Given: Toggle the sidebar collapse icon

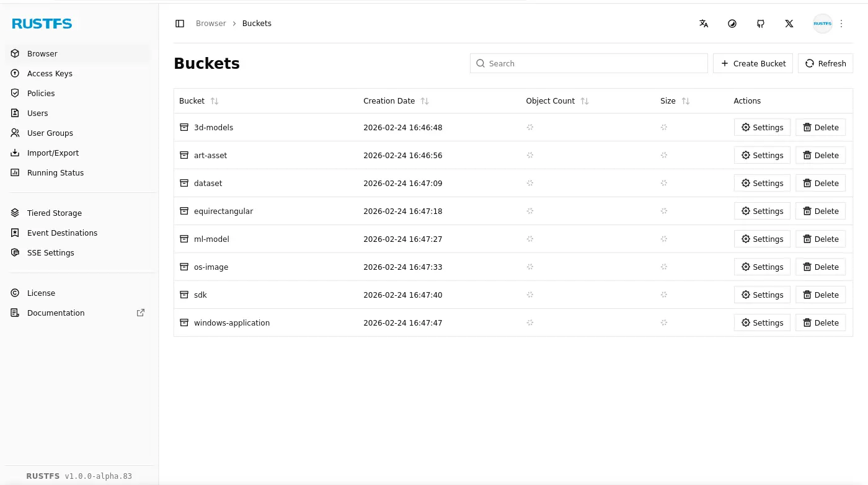Looking at the screenshot, I should 180,24.
